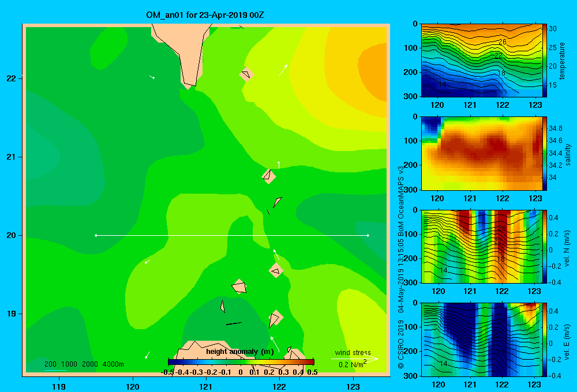Open the temperature cross-section panel
Image resolution: width=577 pixels, height=392 pixels.
tap(481, 61)
